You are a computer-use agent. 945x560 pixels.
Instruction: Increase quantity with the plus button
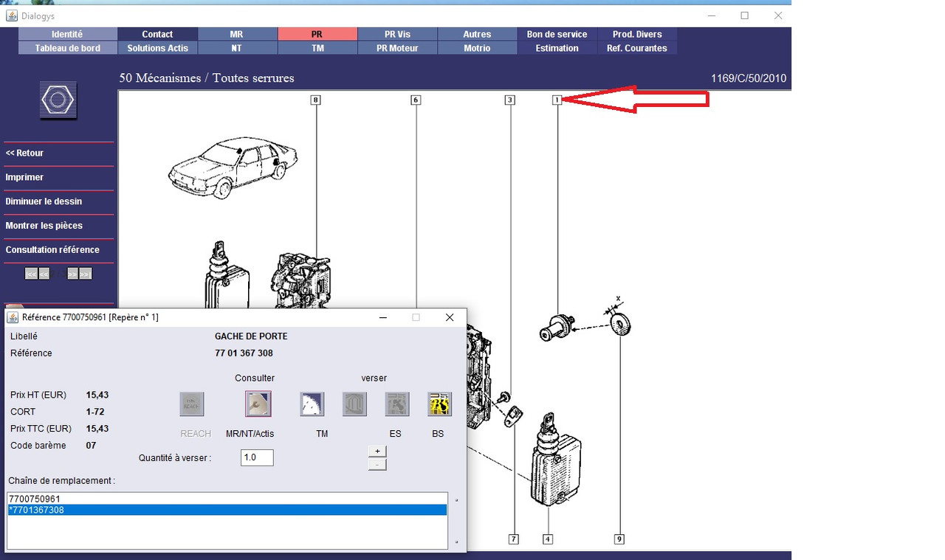tap(377, 451)
